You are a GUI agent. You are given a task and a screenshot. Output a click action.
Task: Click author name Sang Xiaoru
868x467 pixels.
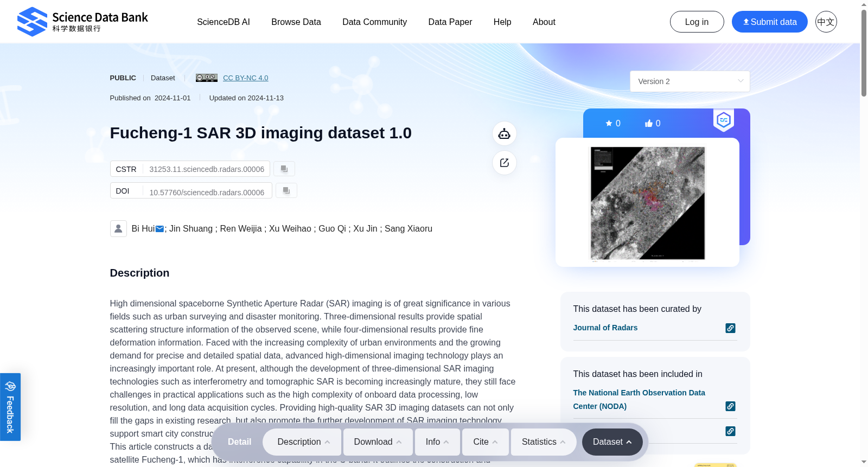[409, 229]
